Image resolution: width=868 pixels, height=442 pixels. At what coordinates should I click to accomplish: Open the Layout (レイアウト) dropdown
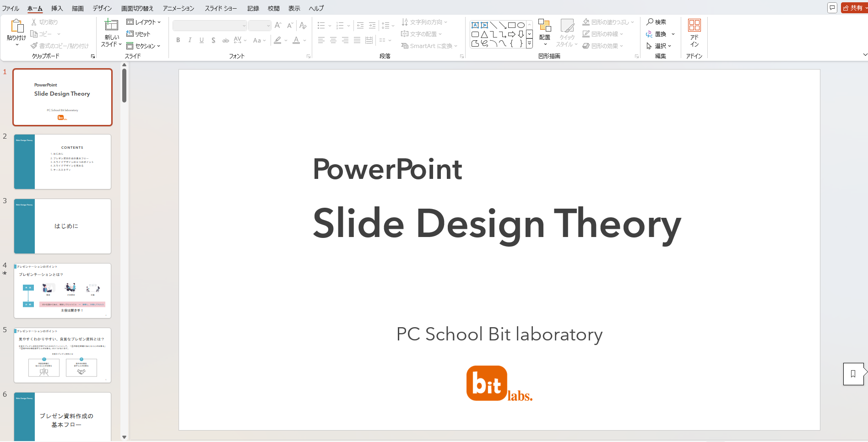tap(144, 22)
